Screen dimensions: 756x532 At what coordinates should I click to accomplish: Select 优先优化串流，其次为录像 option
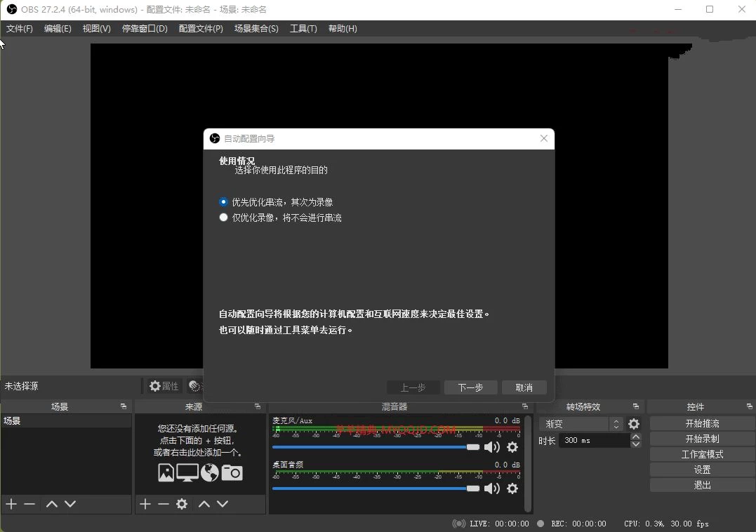pyautogui.click(x=223, y=201)
